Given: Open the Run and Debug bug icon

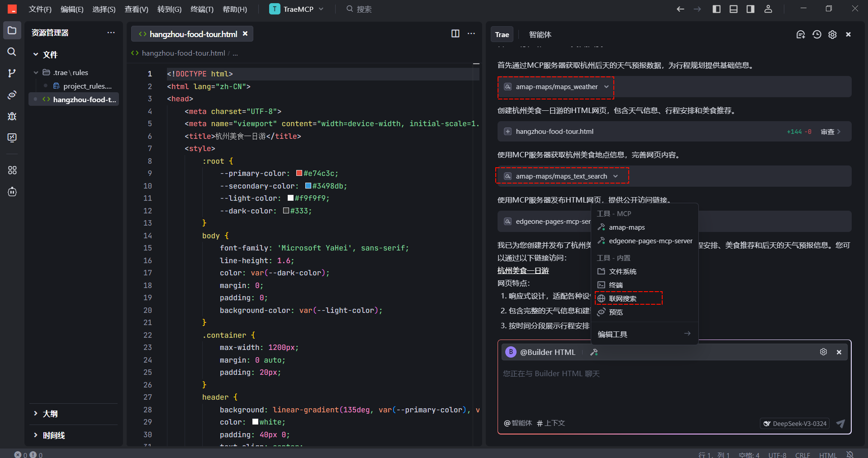Looking at the screenshot, I should 12,116.
